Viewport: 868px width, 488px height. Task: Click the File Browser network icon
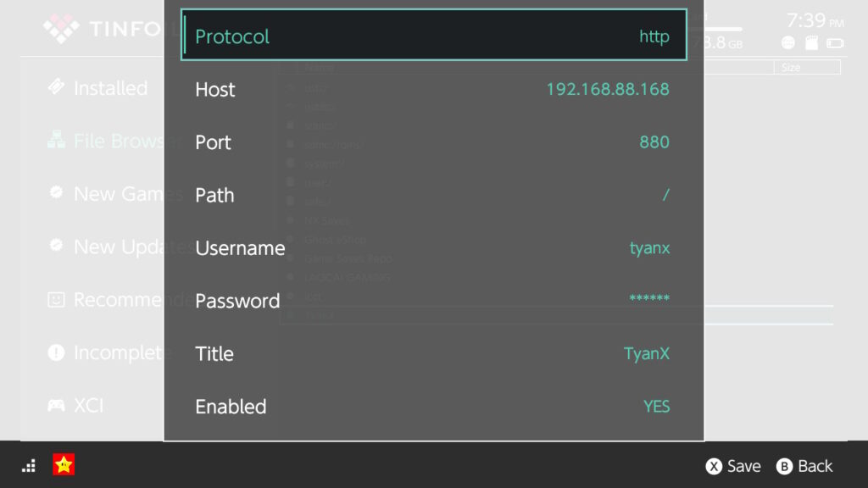click(x=57, y=141)
